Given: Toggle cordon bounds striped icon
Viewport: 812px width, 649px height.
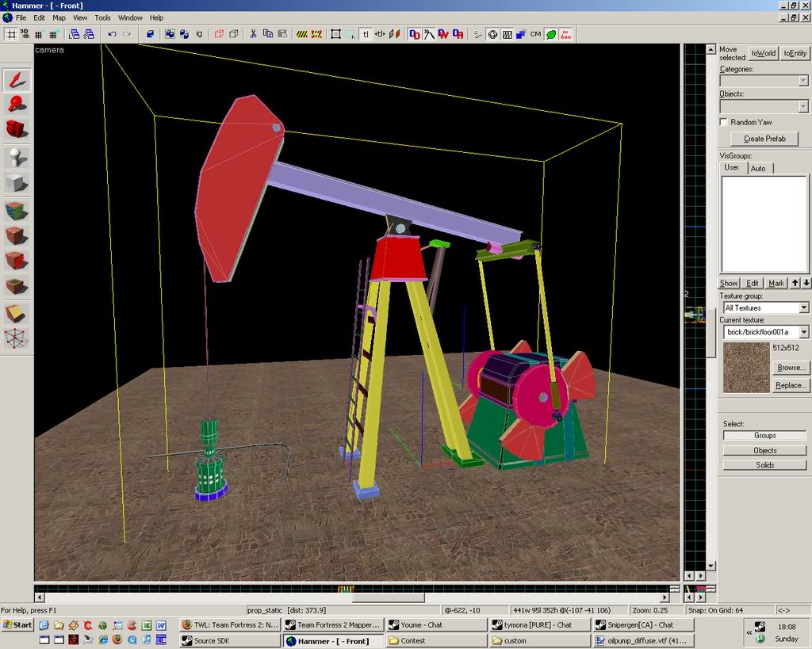Looking at the screenshot, I should (x=302, y=35).
